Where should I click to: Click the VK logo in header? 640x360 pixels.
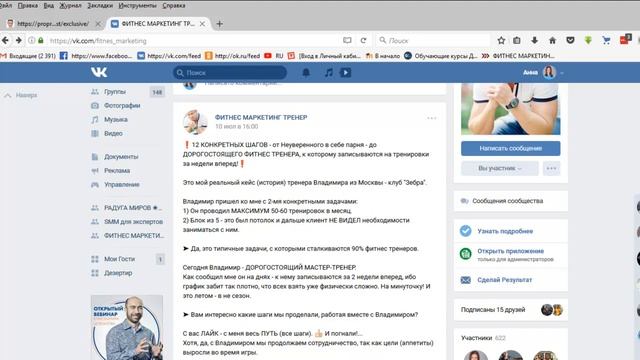pos(99,72)
